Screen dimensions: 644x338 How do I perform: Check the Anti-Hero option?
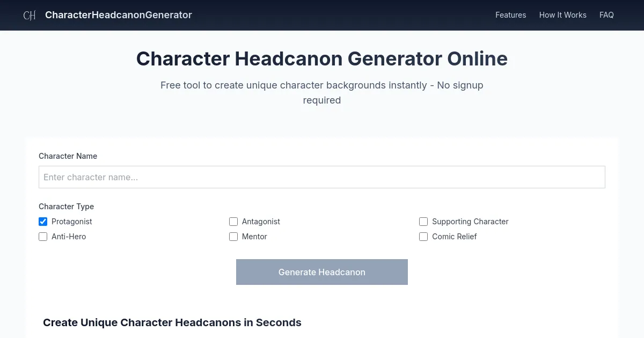point(43,237)
